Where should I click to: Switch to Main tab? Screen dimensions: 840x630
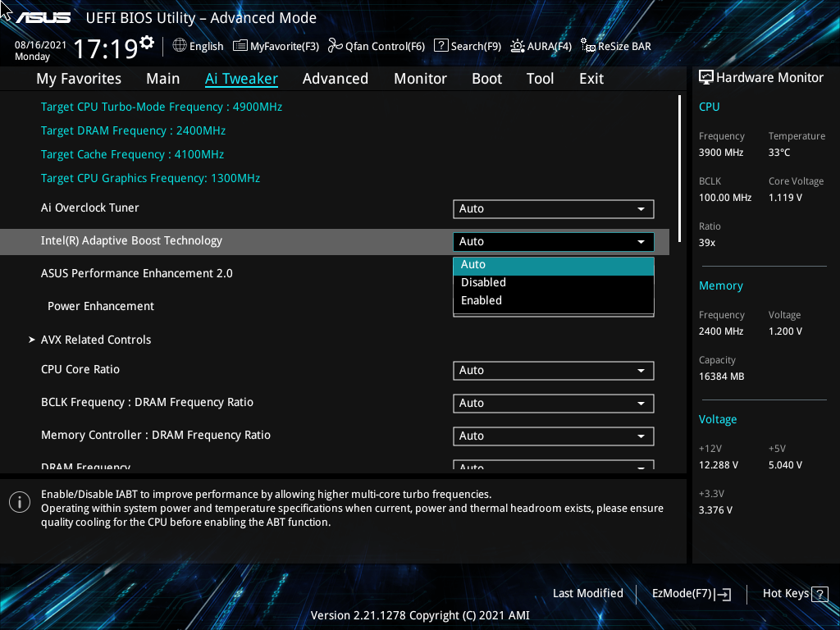pyautogui.click(x=163, y=79)
